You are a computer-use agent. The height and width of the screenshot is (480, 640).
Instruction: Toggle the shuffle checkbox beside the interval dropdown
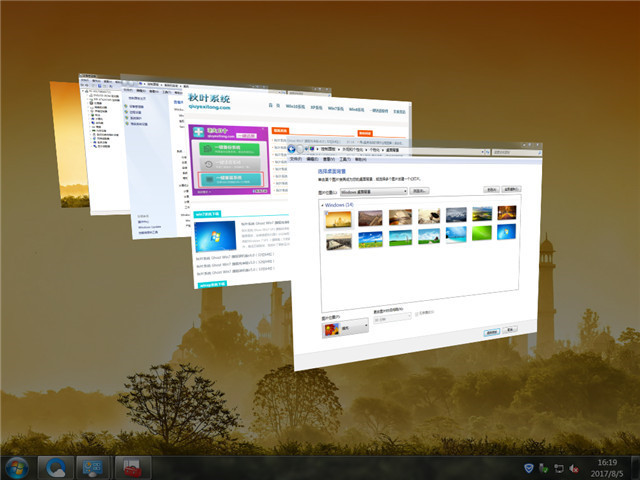point(417,314)
